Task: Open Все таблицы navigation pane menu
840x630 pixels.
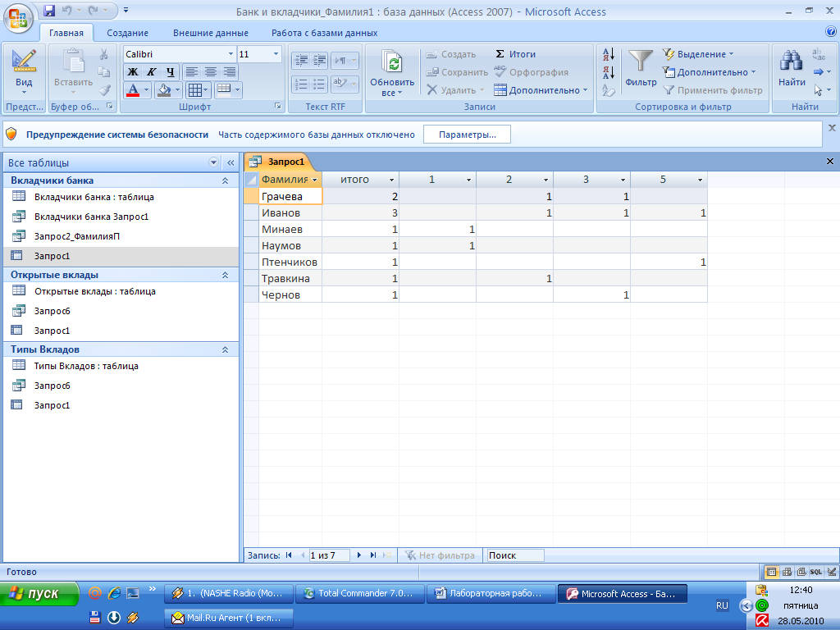Action: 214,162
